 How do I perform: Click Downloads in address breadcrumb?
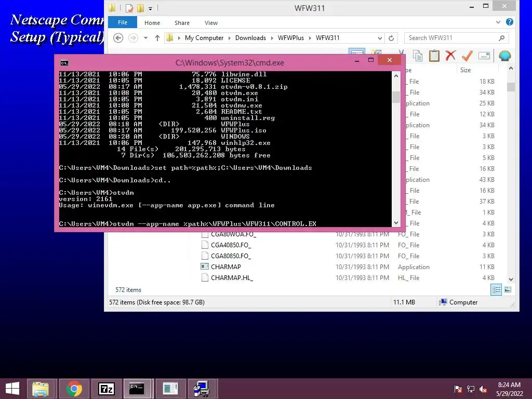(250, 38)
